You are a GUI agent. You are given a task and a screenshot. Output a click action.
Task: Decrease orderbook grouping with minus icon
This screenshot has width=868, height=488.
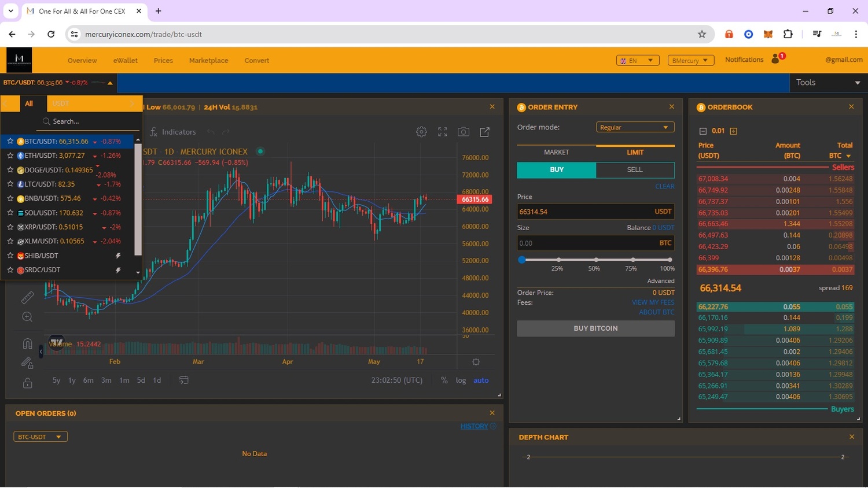coord(703,131)
